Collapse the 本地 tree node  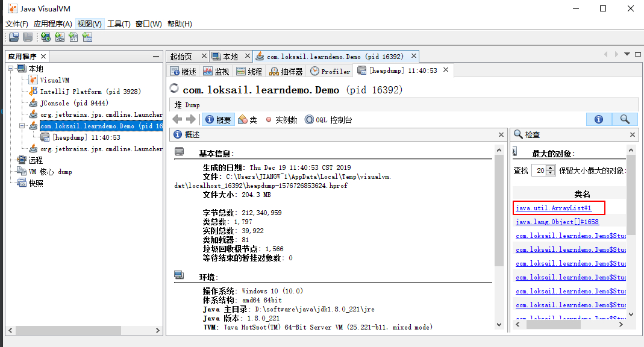[x=11, y=69]
